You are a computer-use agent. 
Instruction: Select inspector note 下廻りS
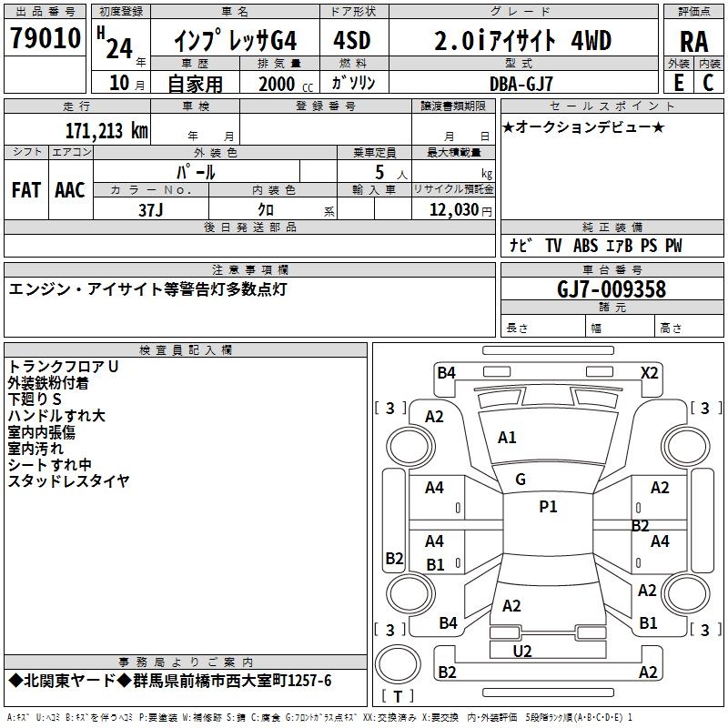tap(35, 399)
